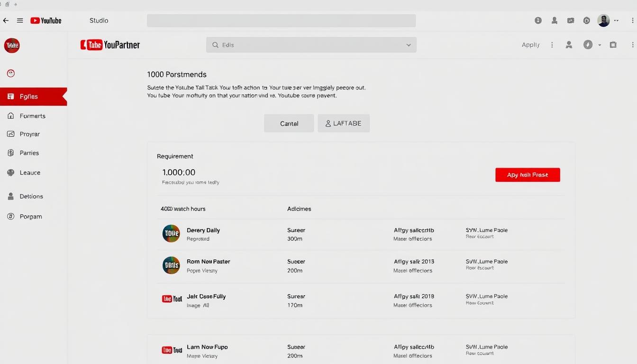The width and height of the screenshot is (637, 364).
Task: Click the create video camera icon
Action: (571, 20)
